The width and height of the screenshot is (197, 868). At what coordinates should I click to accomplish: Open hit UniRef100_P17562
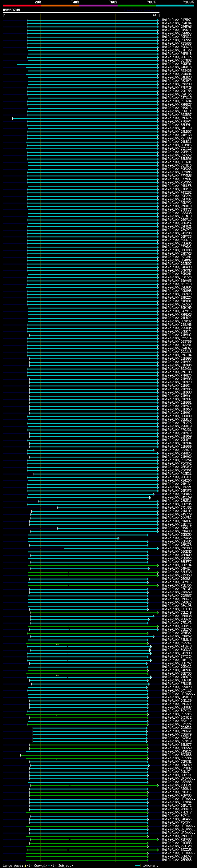tap(177, 20)
